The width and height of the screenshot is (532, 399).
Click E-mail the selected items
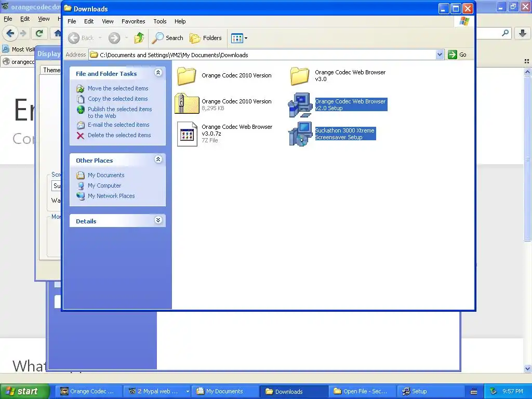point(118,125)
